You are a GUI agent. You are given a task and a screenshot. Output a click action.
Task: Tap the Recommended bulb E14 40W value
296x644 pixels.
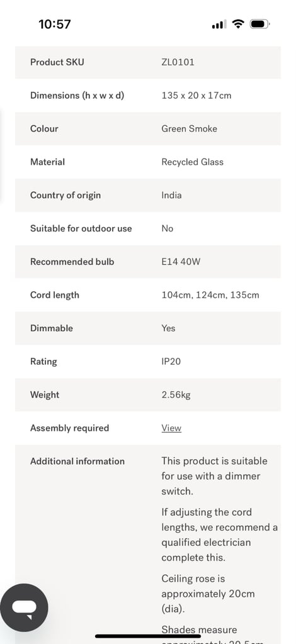(181, 262)
